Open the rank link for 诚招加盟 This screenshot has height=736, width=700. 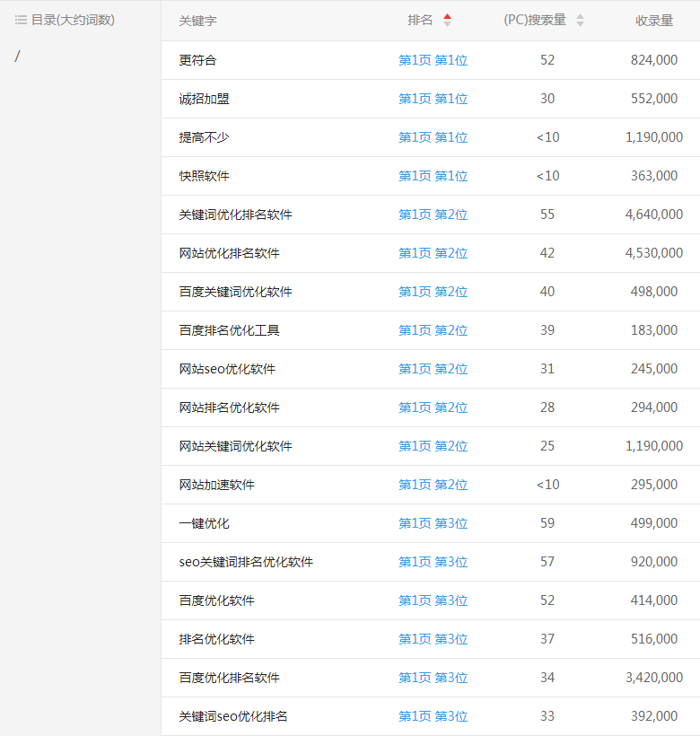tap(433, 99)
